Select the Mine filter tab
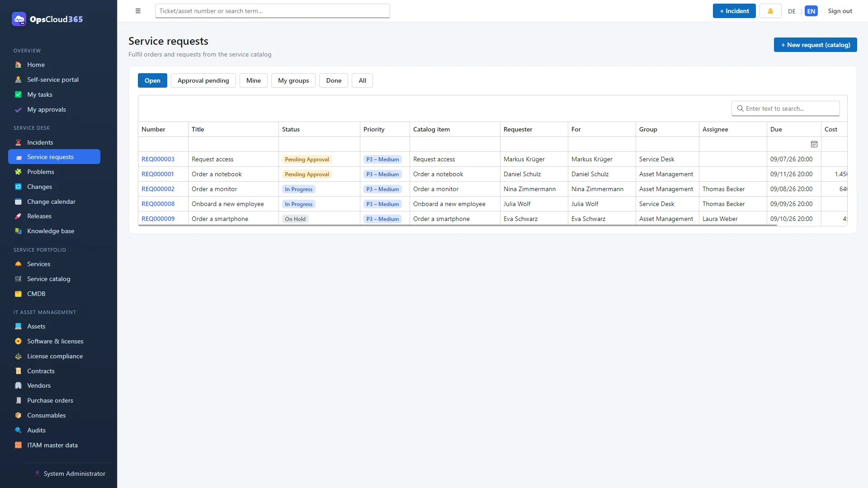Viewport: 868px width, 488px height. pos(254,80)
